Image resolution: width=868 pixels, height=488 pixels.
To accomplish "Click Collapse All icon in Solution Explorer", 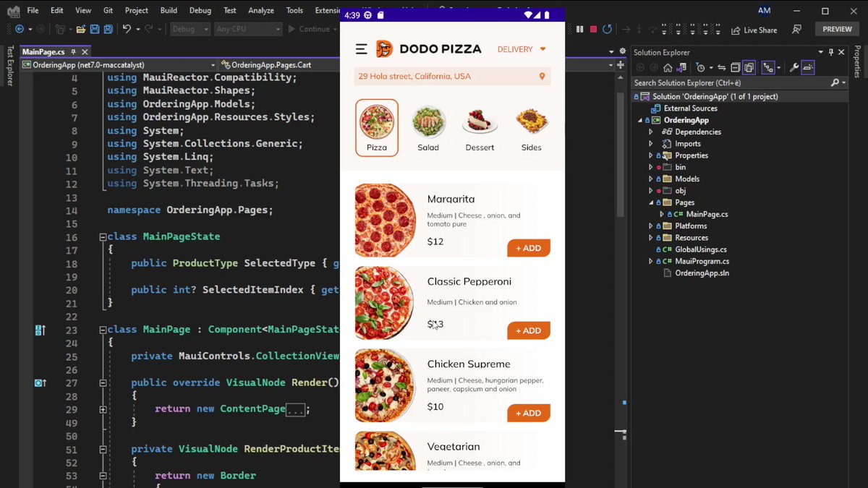I will [x=735, y=67].
